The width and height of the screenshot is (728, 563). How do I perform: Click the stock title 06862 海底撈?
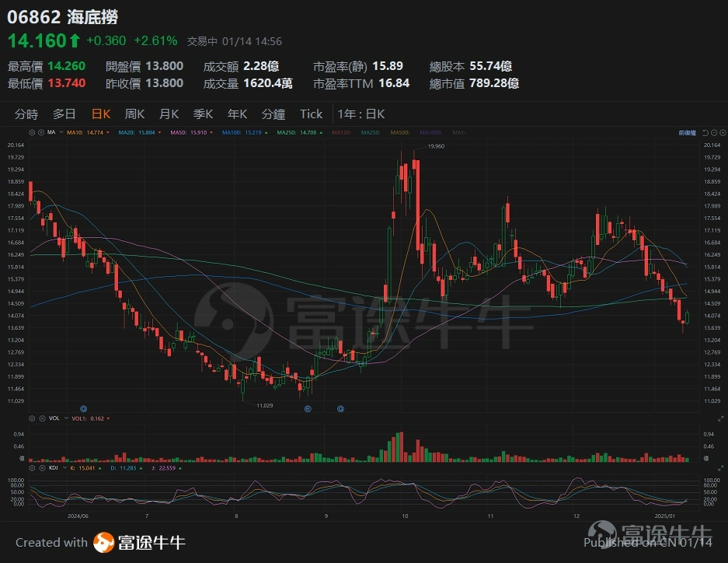pyautogui.click(x=63, y=17)
